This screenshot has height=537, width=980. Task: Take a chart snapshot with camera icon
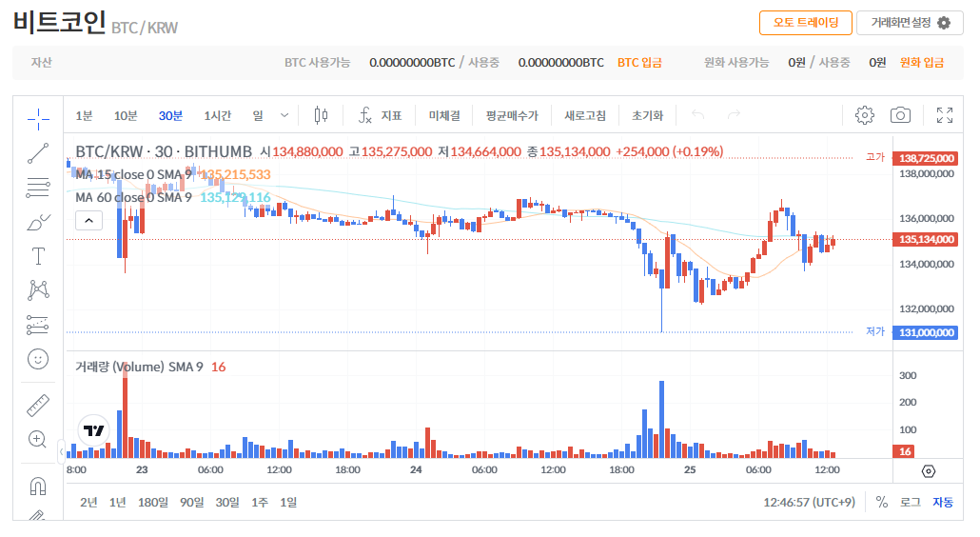[x=900, y=115]
